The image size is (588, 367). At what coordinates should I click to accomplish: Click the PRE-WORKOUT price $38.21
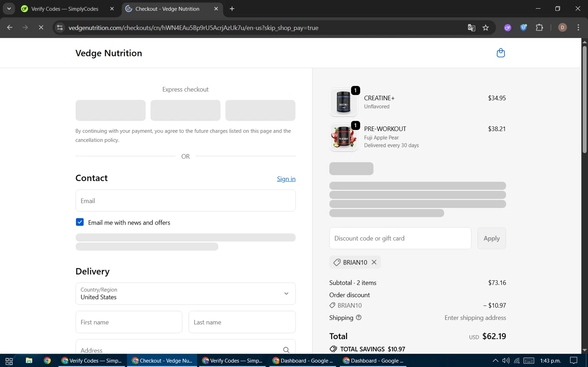(x=497, y=129)
